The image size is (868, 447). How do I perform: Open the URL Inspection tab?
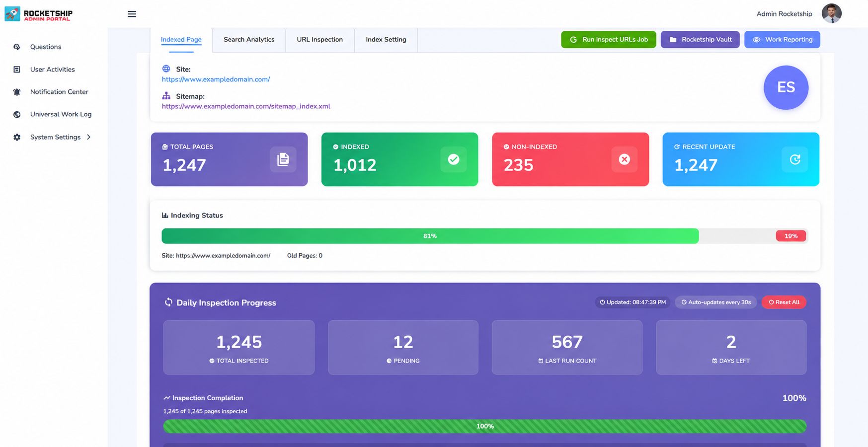point(320,40)
